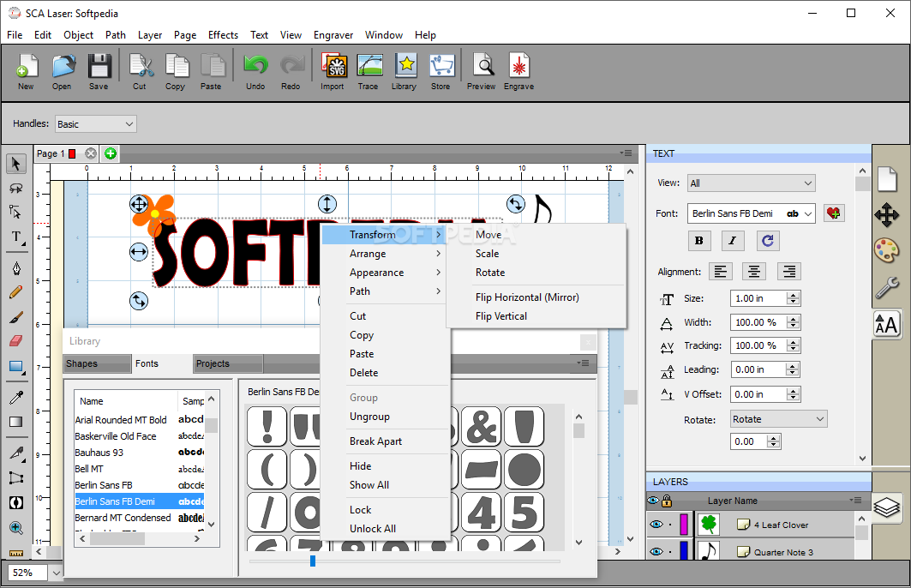Click the Cut scissors toolbar icon
The image size is (911, 588).
140,71
